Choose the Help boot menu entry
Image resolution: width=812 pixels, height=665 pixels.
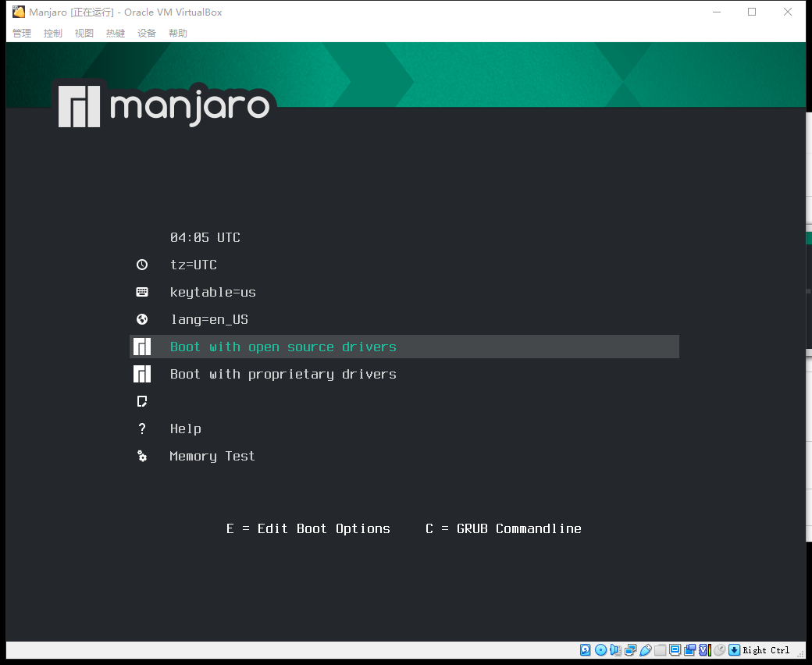tap(185, 429)
